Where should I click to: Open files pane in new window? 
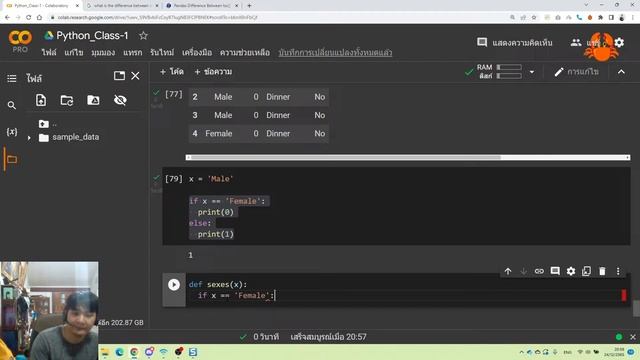pyautogui.click(x=119, y=76)
